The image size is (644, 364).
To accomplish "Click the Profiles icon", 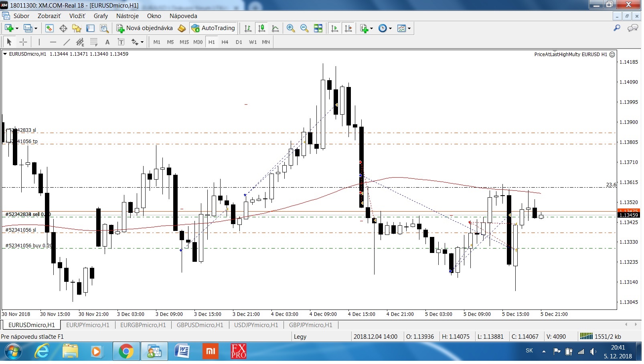I will (x=28, y=28).
